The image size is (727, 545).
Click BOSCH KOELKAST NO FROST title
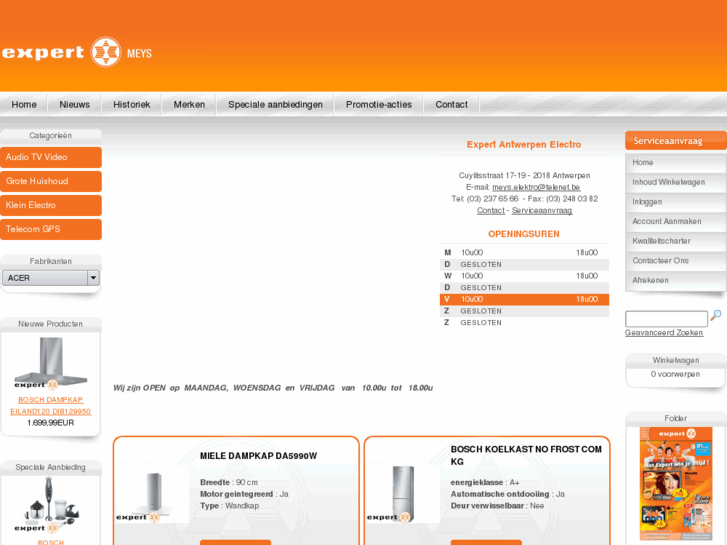tap(526, 455)
